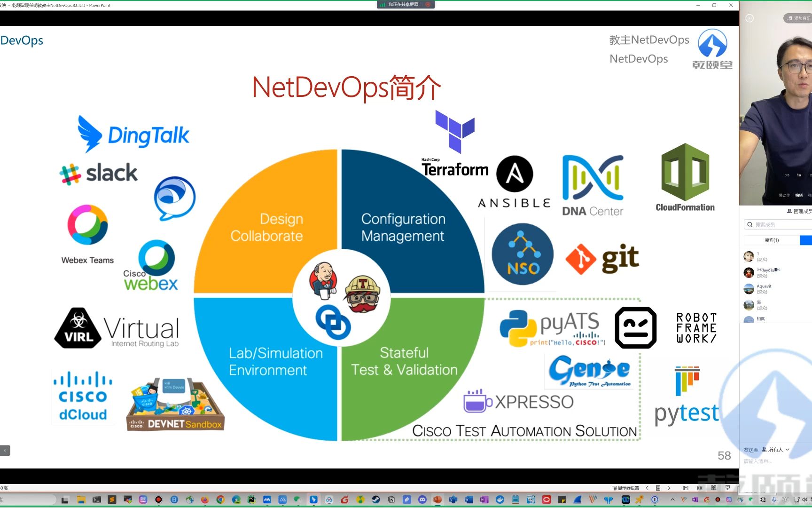
Task: Open the more options circle icon on video
Action: [x=750, y=18]
